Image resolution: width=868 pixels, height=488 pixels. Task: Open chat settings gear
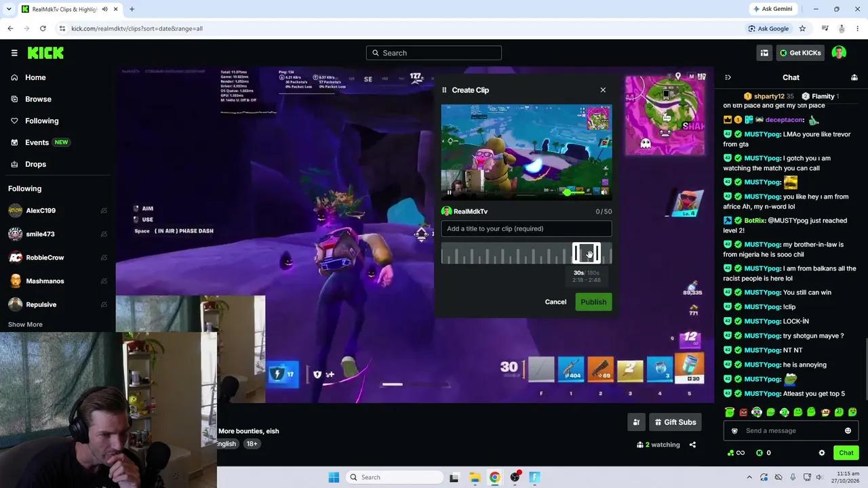(x=822, y=453)
